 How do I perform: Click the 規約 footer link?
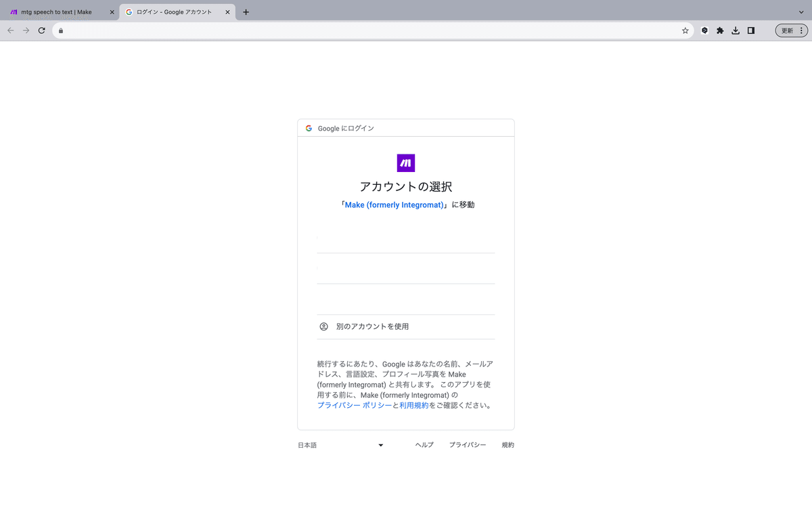(507, 445)
